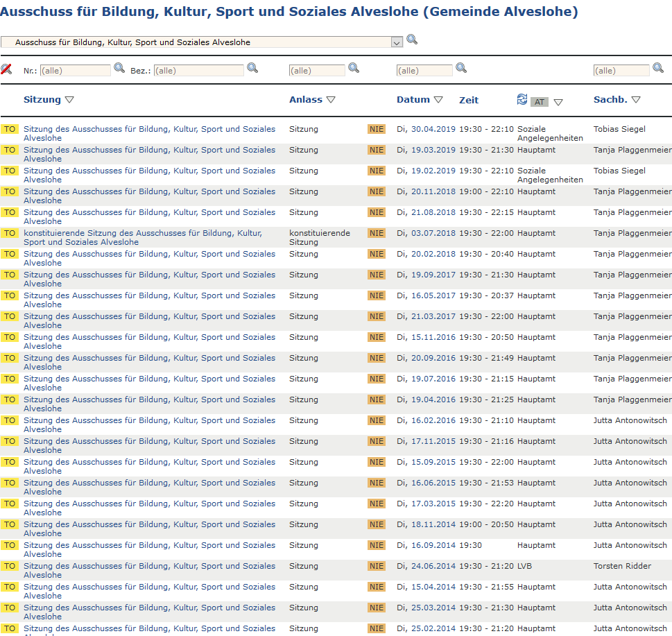This screenshot has height=636, width=672.
Task: Click Hauptamt in the 19.04.2016 row
Action: pos(536,399)
